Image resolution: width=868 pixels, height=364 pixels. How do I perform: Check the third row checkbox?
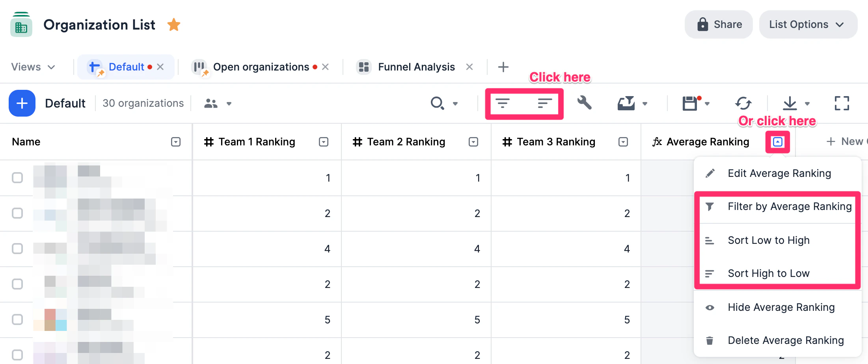coord(17,249)
